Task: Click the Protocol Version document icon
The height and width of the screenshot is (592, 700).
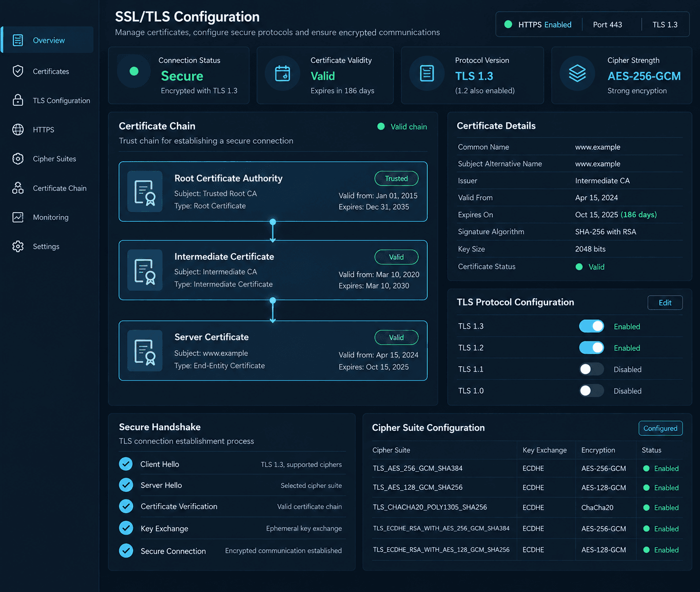Action: pyautogui.click(x=427, y=73)
